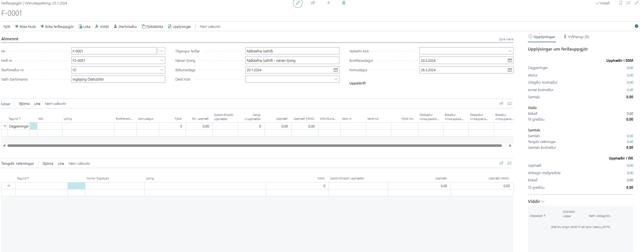Open calendar picker for Bókunardags.
This screenshot has height=252, width=644.
click(x=336, y=70)
